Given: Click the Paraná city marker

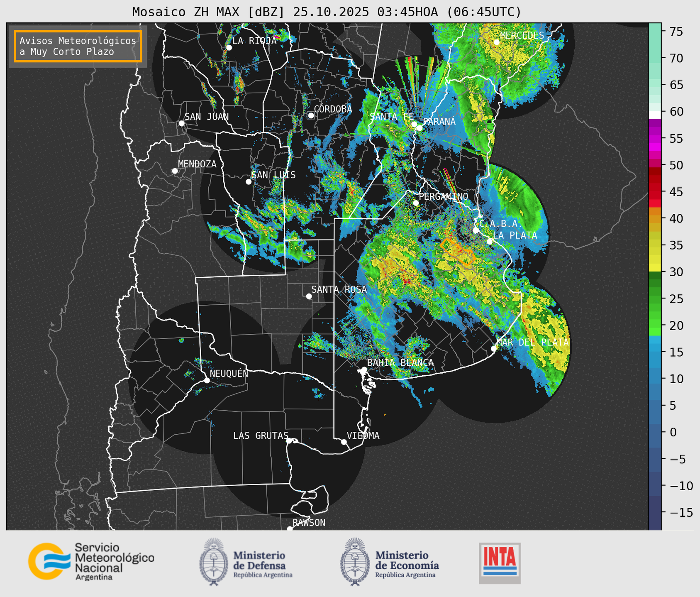Looking at the screenshot, I should click(420, 128).
